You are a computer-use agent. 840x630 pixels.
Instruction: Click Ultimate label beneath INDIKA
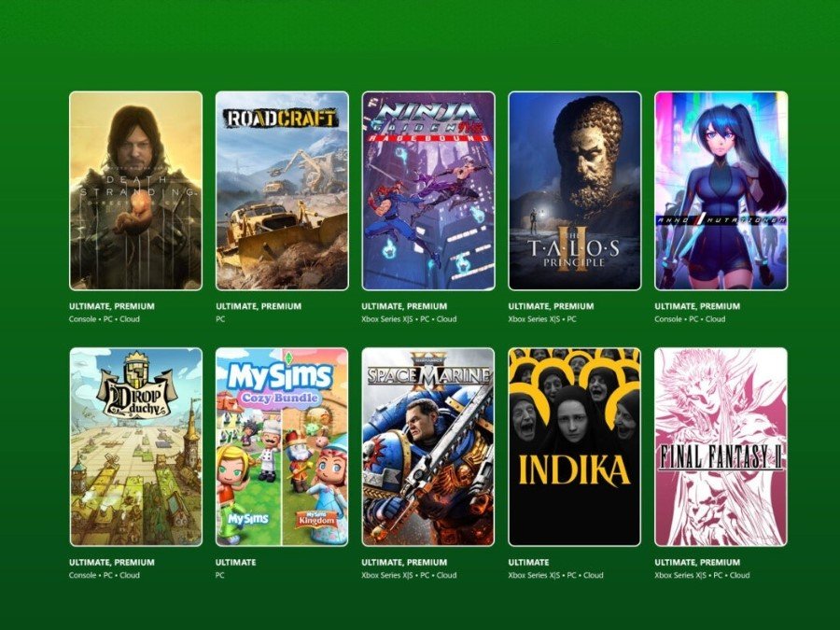pos(528,563)
